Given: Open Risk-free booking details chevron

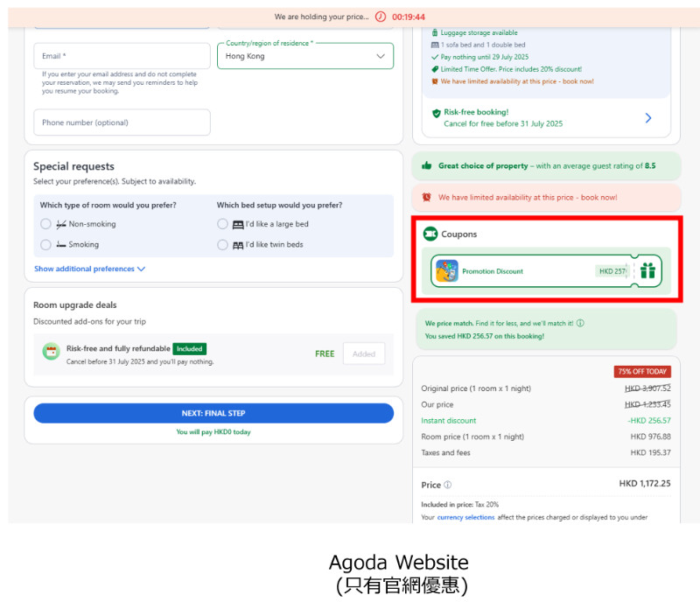Looking at the screenshot, I should (x=648, y=118).
